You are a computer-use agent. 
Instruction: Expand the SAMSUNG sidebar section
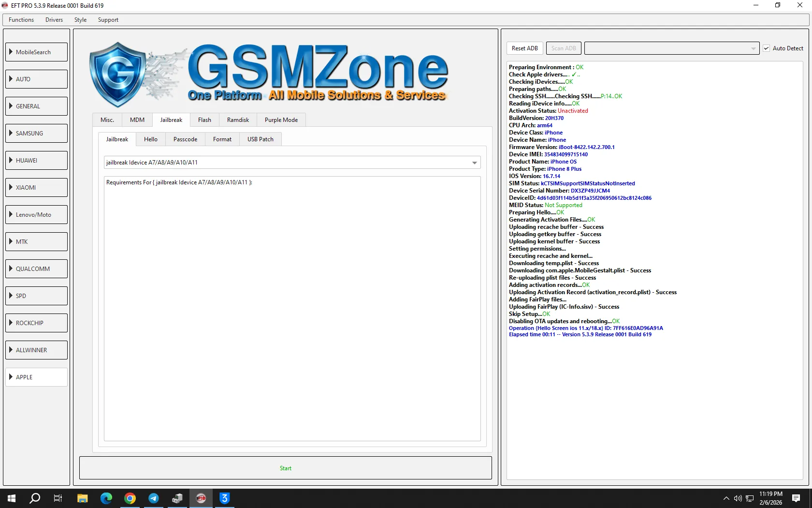(x=37, y=134)
